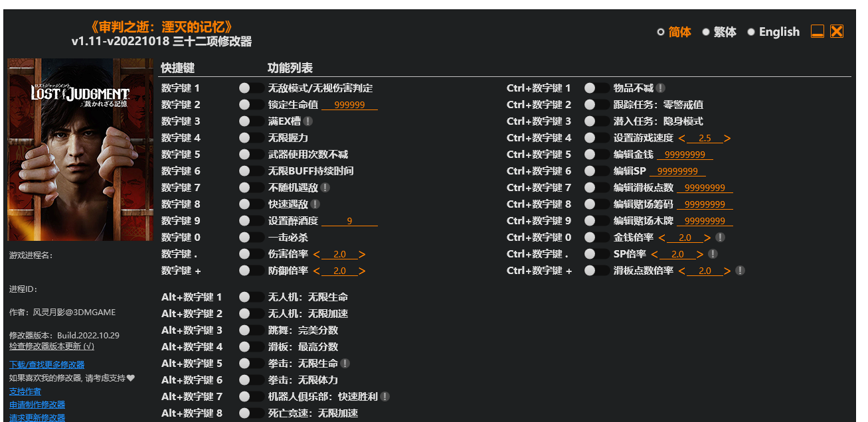Click hotkey label Alt+数字键 6
868x422 pixels.
(x=192, y=380)
